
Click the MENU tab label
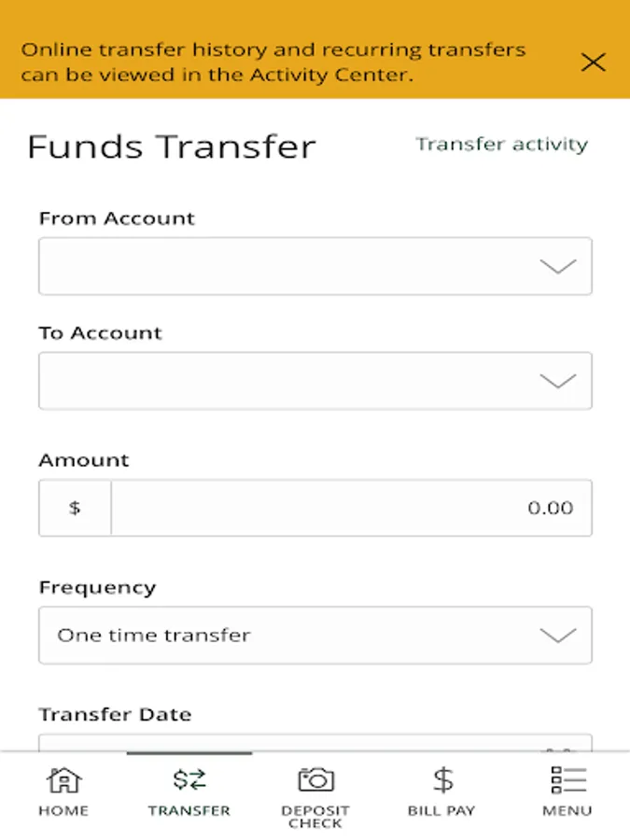567,811
